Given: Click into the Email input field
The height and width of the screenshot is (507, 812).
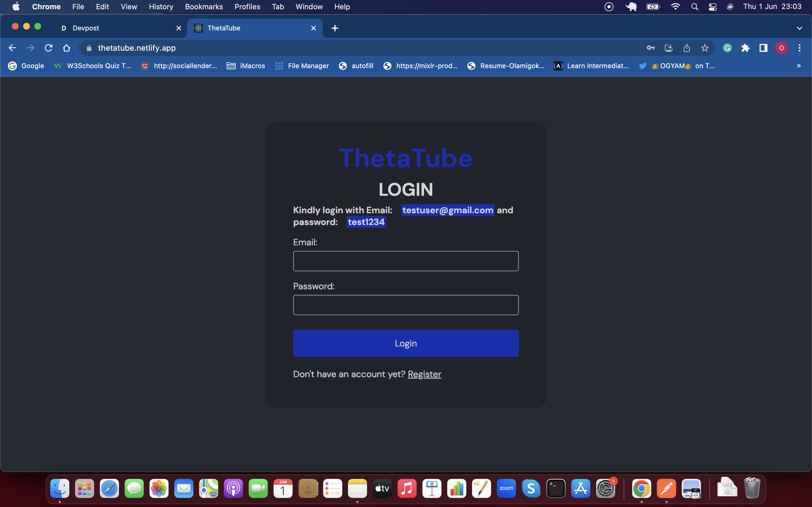Looking at the screenshot, I should click(x=406, y=261).
